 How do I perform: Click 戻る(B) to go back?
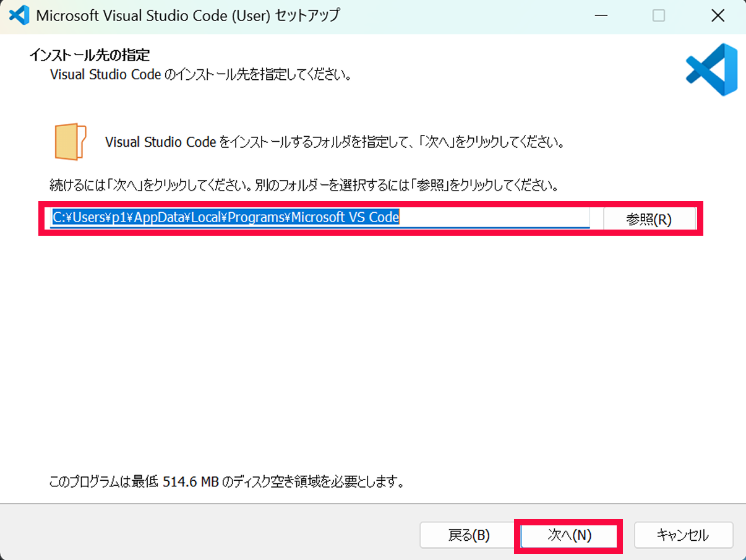[468, 535]
